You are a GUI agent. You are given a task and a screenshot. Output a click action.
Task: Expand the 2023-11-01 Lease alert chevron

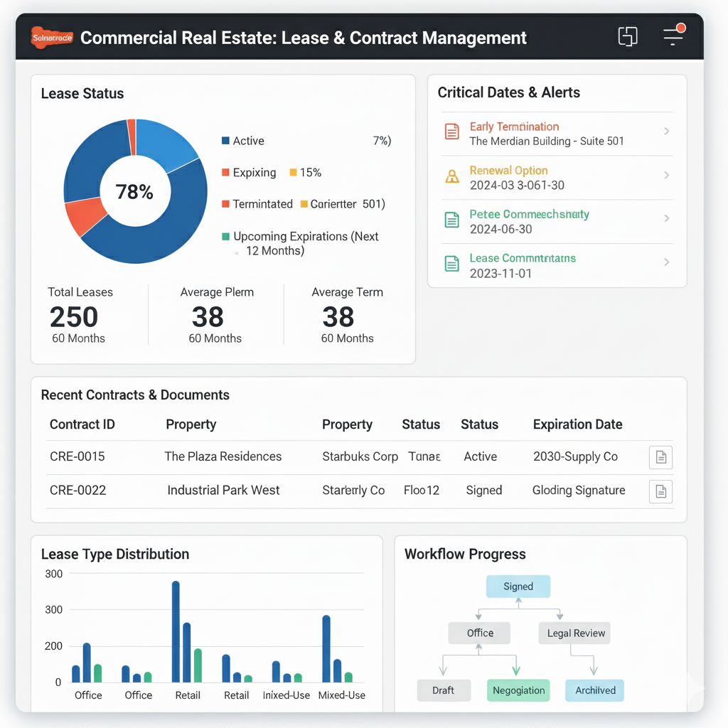(666, 262)
